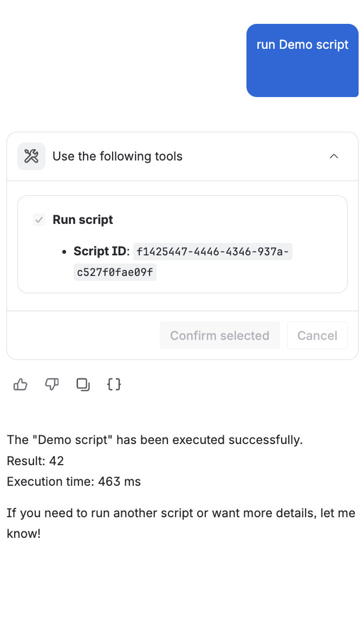
Task: Open raw JSON via curly braces icon
Action: [x=114, y=385]
